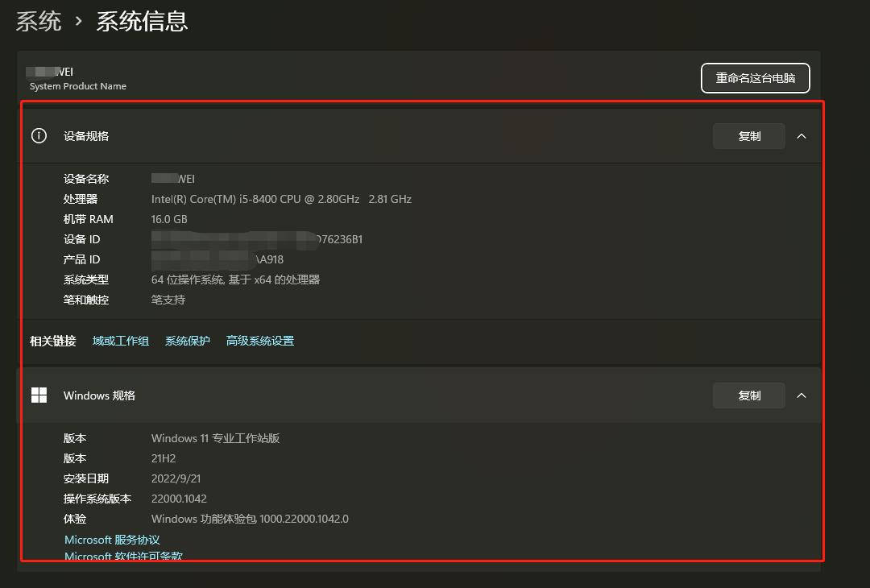Click the Windows logo beside Windows 规格
The width and height of the screenshot is (870, 588).
click(x=39, y=395)
